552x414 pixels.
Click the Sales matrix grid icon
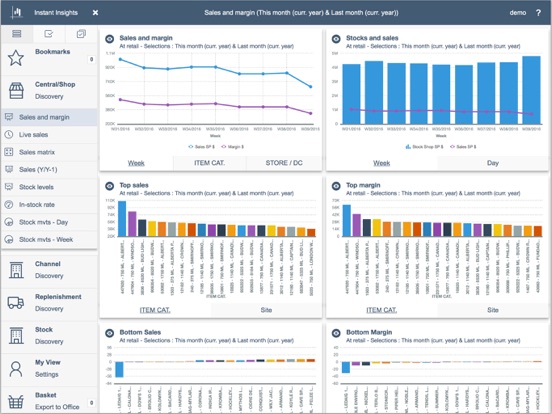pos(9,152)
